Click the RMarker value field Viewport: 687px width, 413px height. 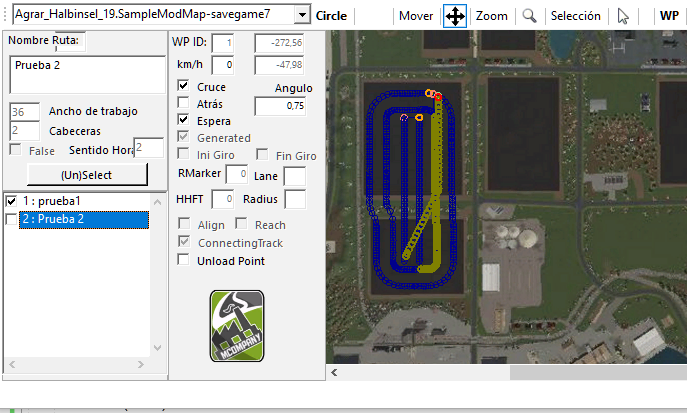tap(237, 174)
